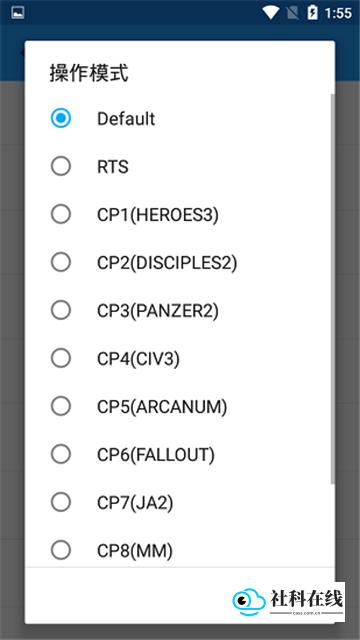Select CP1(HEROES3) radio button
Image resolution: width=360 pixels, height=640 pixels.
click(x=61, y=214)
